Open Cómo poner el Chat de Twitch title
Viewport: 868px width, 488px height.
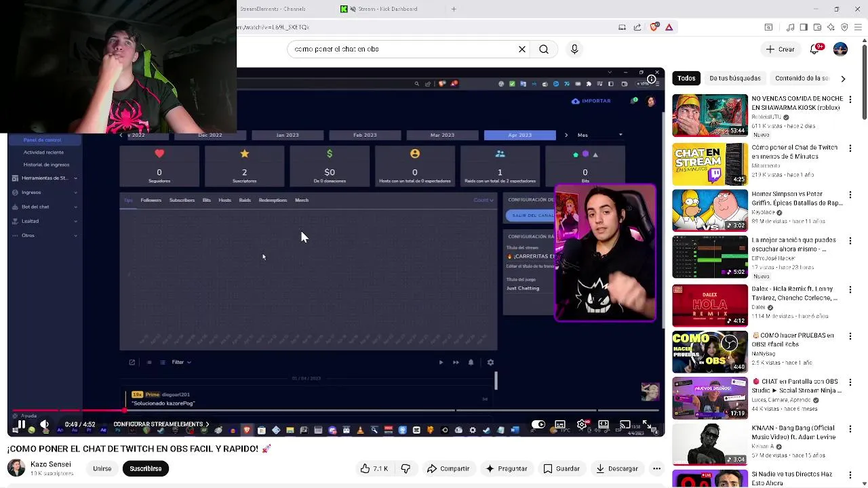(x=794, y=152)
